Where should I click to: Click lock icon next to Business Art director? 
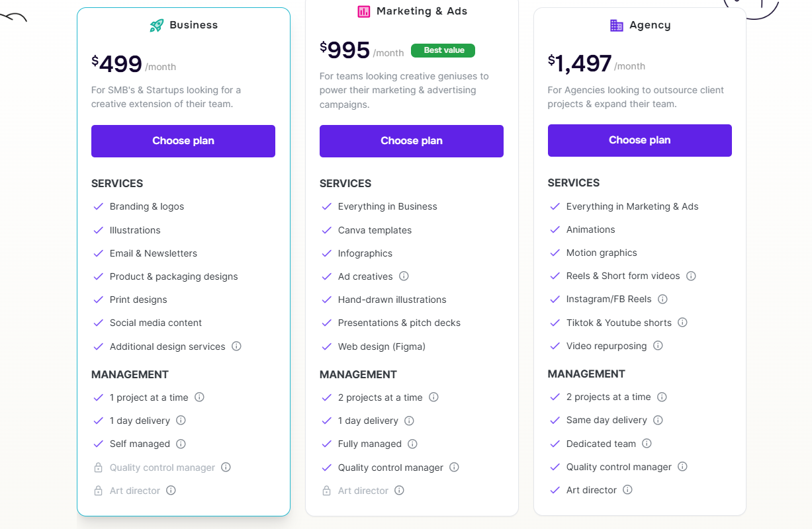coord(98,491)
